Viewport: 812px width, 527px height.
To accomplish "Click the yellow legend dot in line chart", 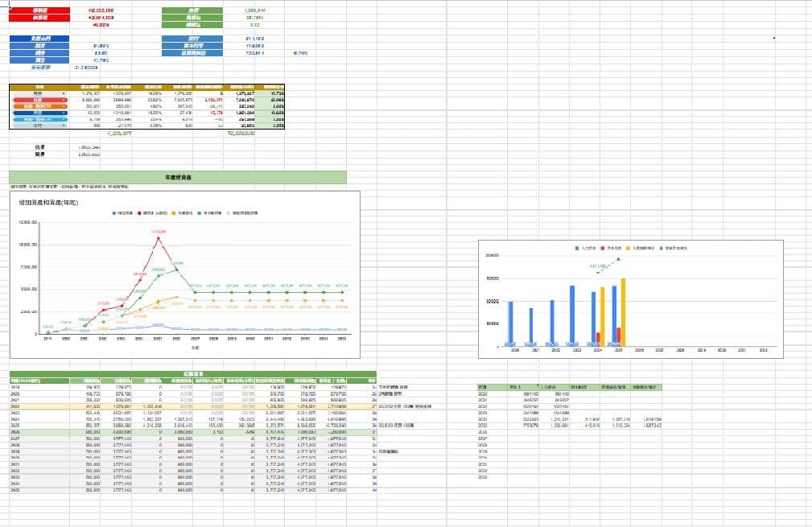I will (174, 212).
